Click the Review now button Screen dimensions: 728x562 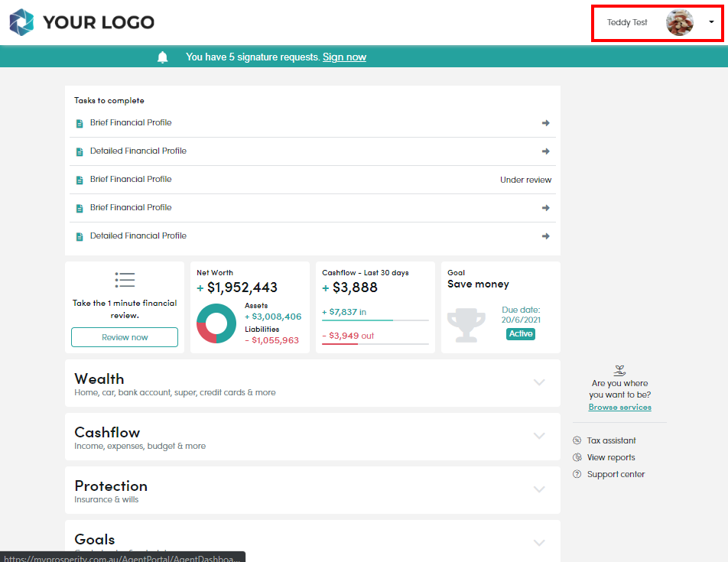(124, 336)
